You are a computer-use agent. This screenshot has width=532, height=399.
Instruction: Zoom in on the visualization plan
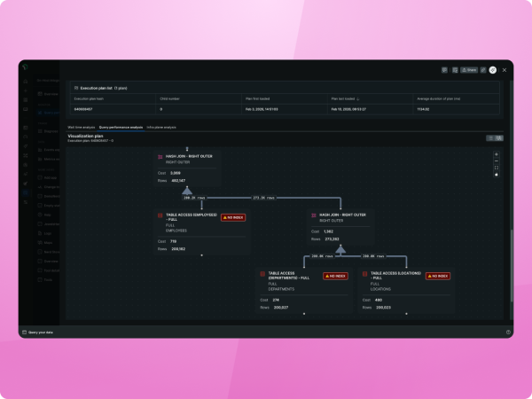pyautogui.click(x=497, y=154)
